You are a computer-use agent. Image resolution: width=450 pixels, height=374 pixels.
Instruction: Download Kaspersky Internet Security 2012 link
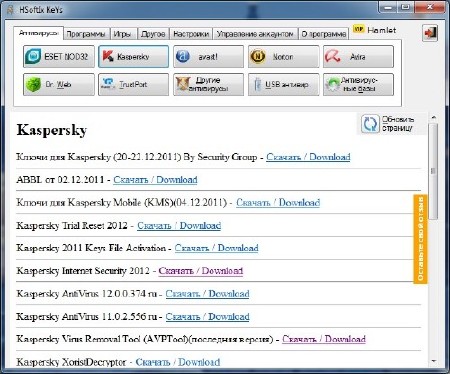[201, 271]
